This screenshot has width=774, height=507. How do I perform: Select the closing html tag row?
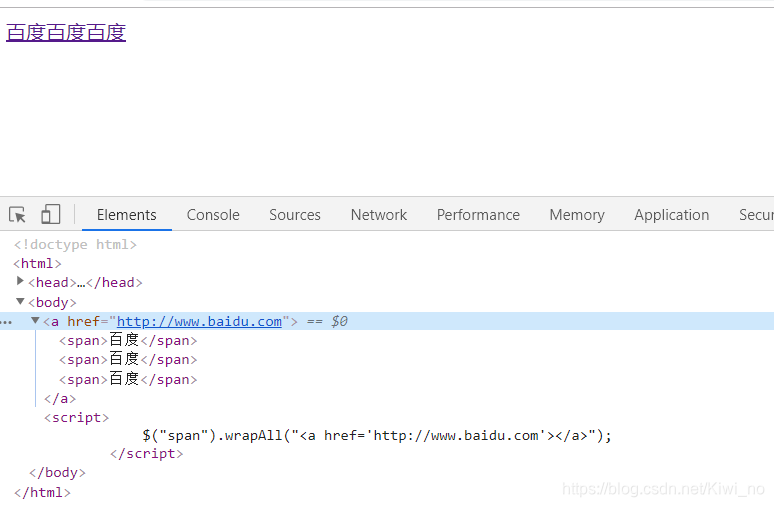42,493
